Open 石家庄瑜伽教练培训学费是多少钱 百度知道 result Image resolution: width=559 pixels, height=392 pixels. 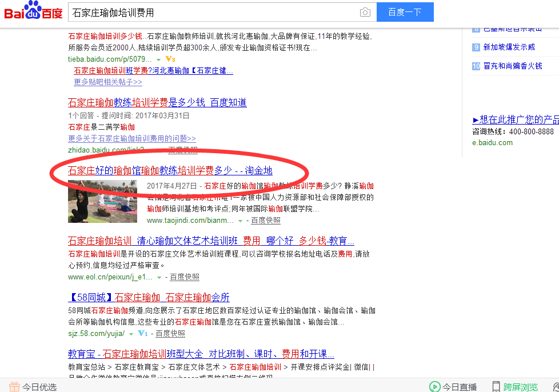[x=157, y=103]
